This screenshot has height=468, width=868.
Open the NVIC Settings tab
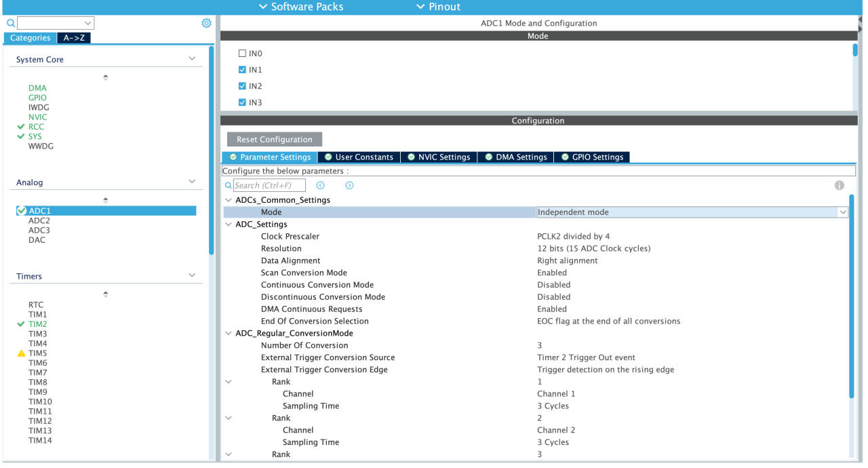click(x=438, y=157)
